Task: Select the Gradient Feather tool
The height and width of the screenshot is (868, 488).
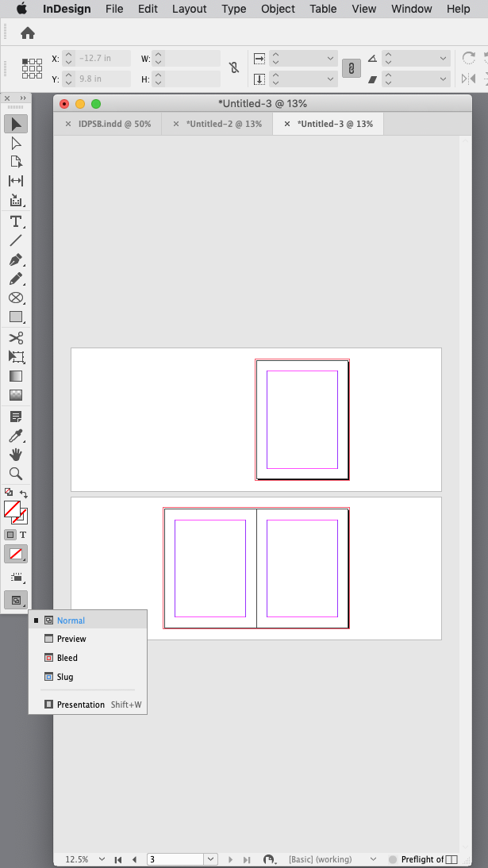Action: click(x=16, y=395)
